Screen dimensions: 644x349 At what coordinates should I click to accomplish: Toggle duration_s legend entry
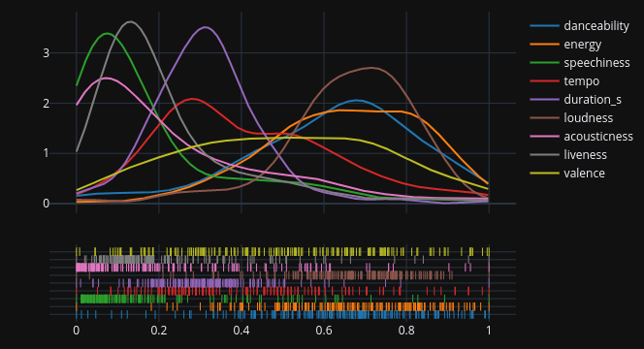[x=576, y=100]
